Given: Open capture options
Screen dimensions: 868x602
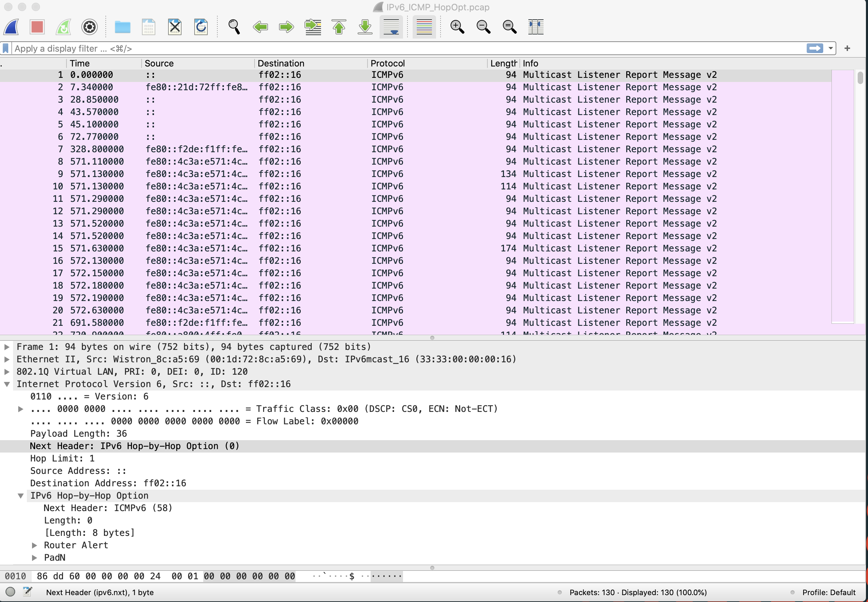Looking at the screenshot, I should [x=90, y=27].
